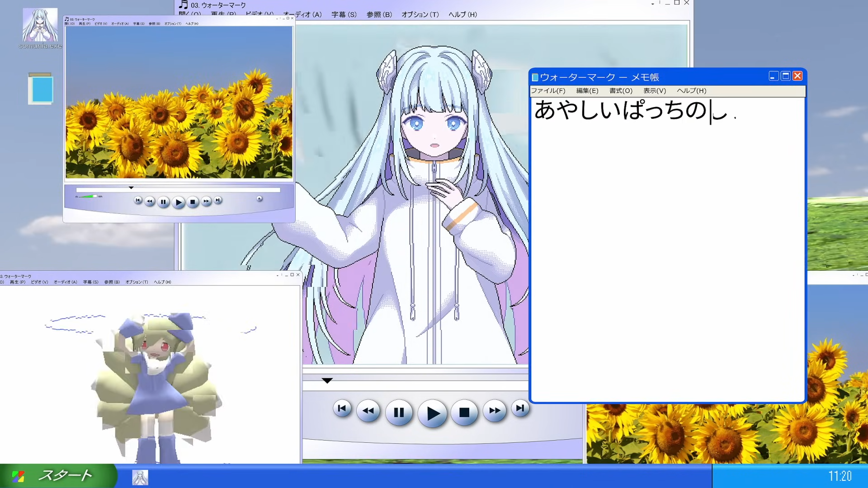Rewind in the large center player
Screen dimensions: 868x488
[x=368, y=411]
